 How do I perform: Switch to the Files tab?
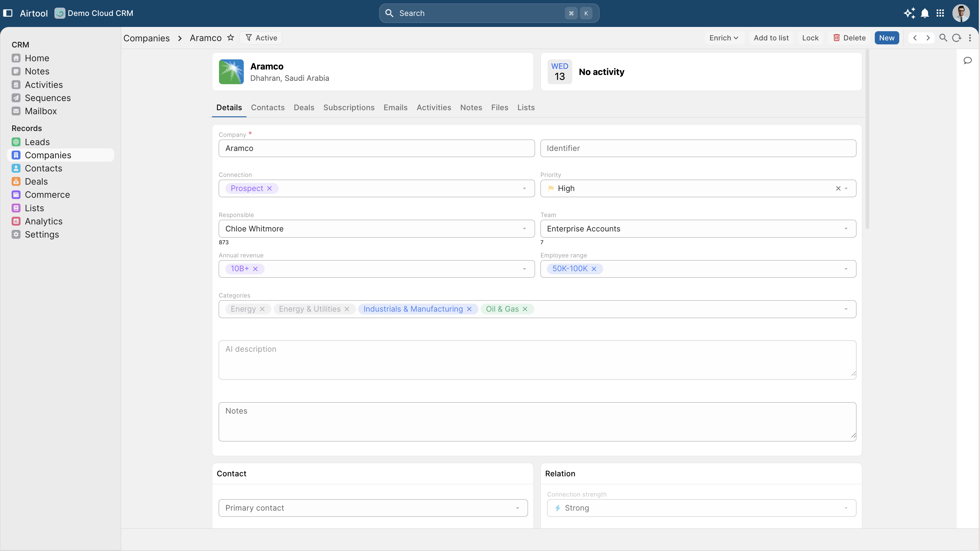point(499,108)
